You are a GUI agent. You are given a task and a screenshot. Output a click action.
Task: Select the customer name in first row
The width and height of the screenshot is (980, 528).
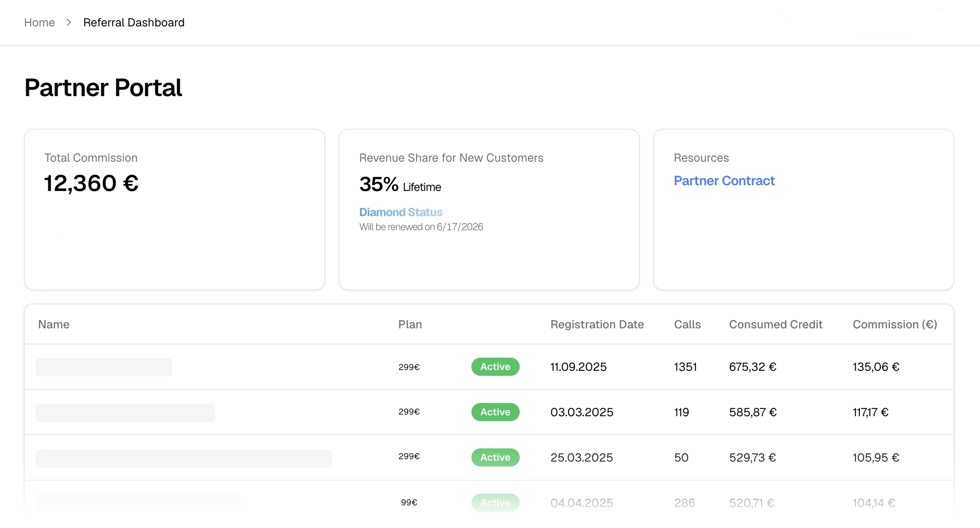click(104, 367)
